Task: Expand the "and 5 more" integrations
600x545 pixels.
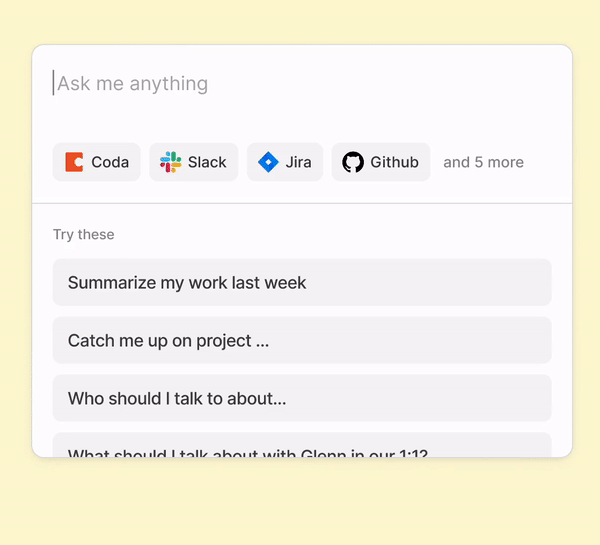Action: [483, 162]
